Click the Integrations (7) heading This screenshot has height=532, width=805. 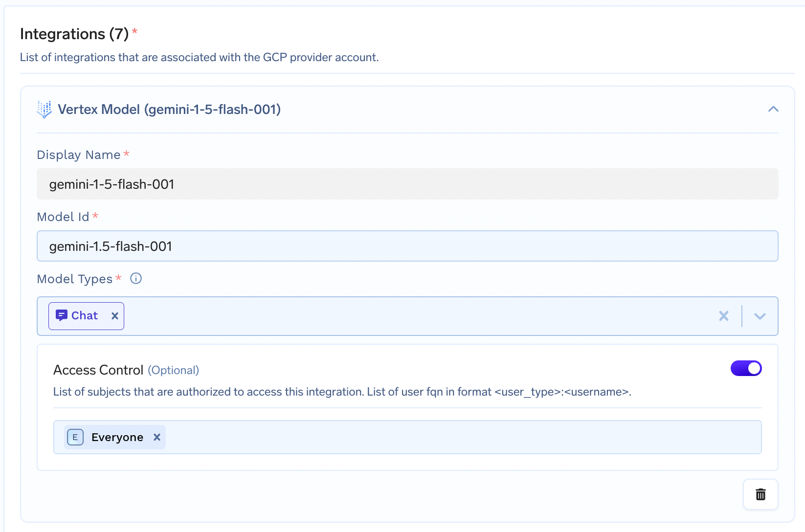(x=74, y=34)
